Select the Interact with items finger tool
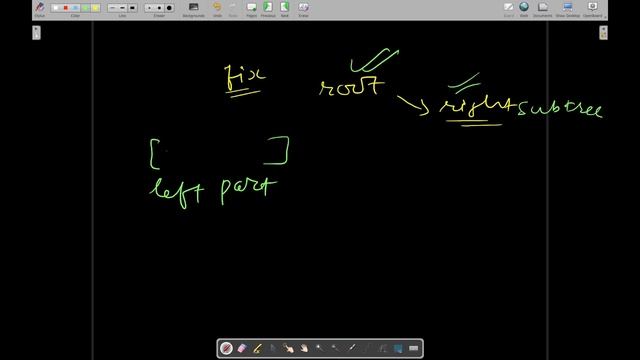 coord(289,348)
